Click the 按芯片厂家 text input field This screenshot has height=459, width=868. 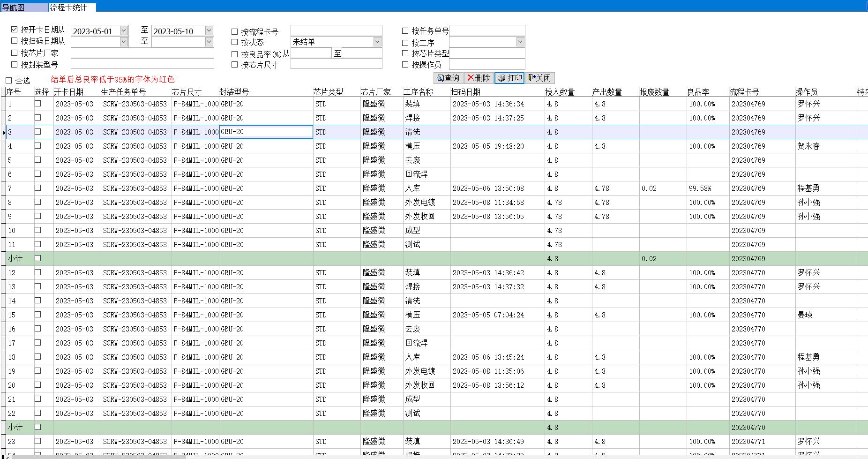coord(142,53)
